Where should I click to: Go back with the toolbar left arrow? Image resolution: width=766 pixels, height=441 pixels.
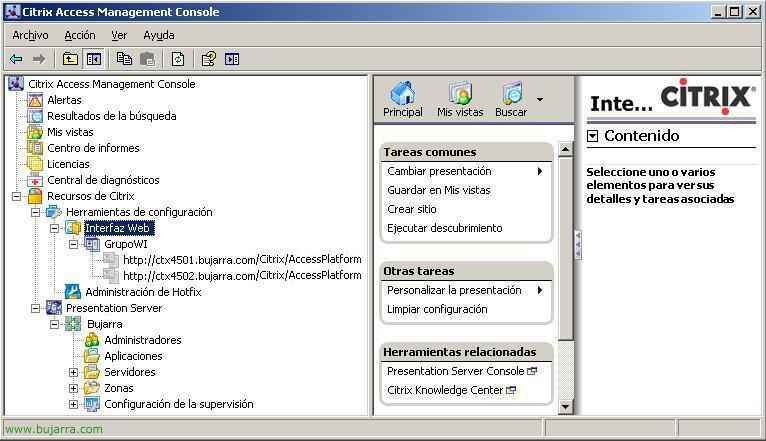[x=16, y=59]
